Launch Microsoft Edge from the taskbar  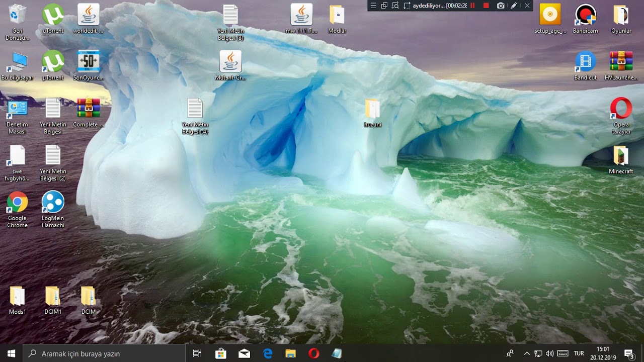point(268,353)
